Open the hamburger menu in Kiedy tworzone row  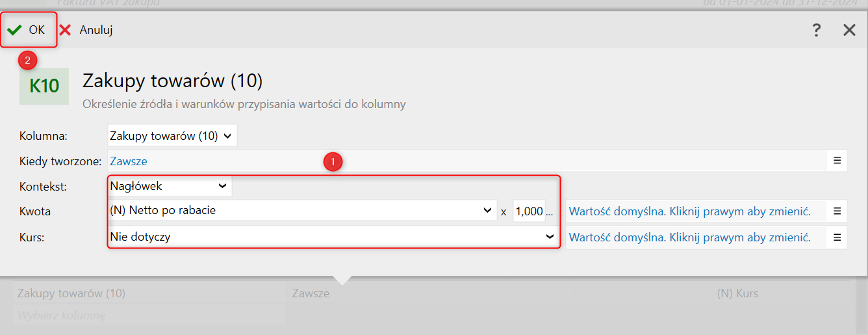click(837, 161)
